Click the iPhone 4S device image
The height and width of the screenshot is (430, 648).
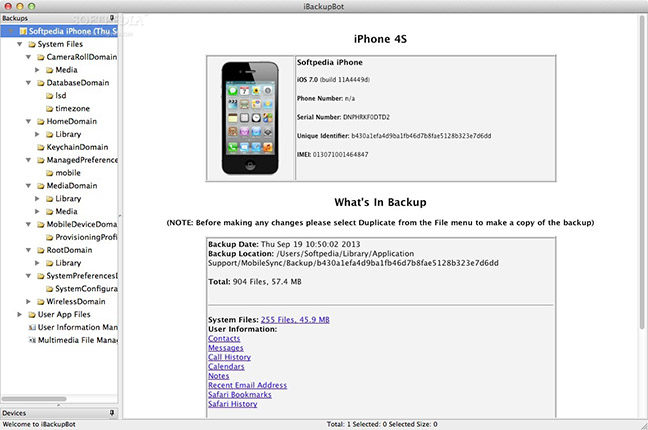click(x=250, y=118)
